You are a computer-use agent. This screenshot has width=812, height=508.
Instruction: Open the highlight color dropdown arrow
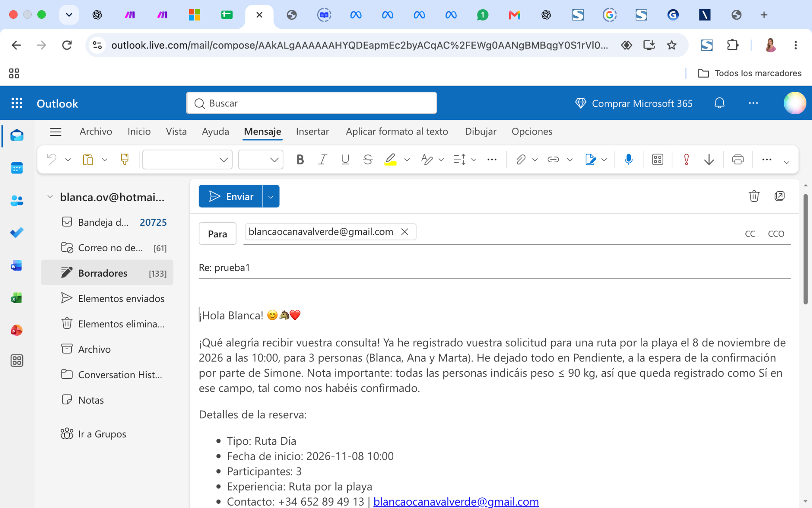pyautogui.click(x=407, y=160)
